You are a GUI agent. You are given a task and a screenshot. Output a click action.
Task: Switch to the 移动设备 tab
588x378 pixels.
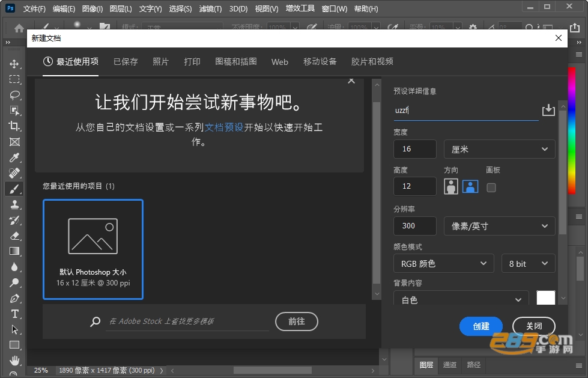click(x=320, y=61)
